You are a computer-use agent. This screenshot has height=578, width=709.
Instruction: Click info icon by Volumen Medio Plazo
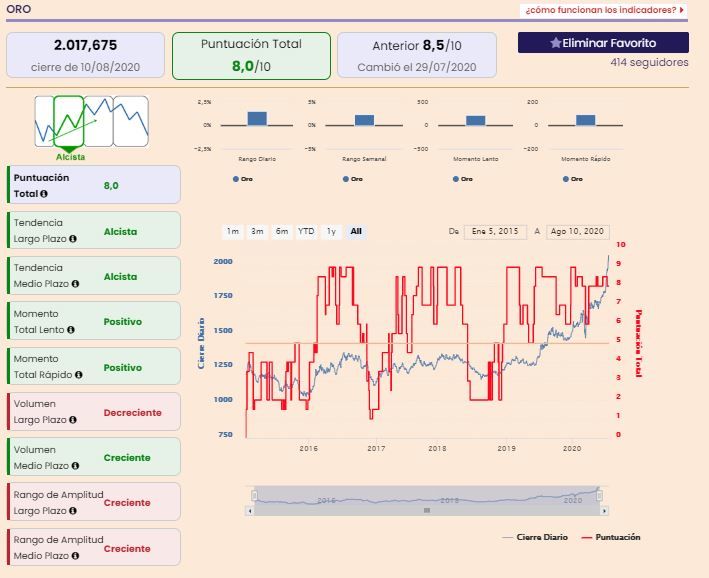tap(75, 465)
